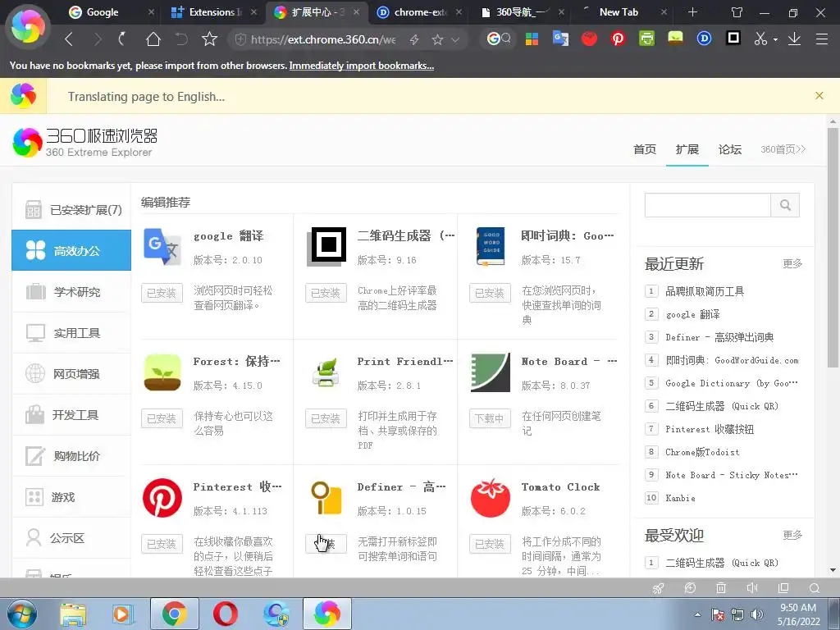
Task: Open a new tab with plus button
Action: point(692,11)
